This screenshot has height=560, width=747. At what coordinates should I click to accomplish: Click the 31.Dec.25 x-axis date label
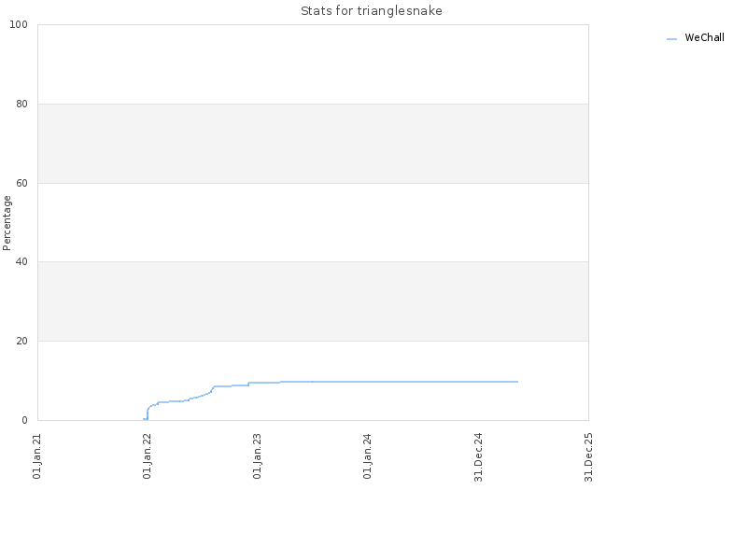(x=588, y=457)
